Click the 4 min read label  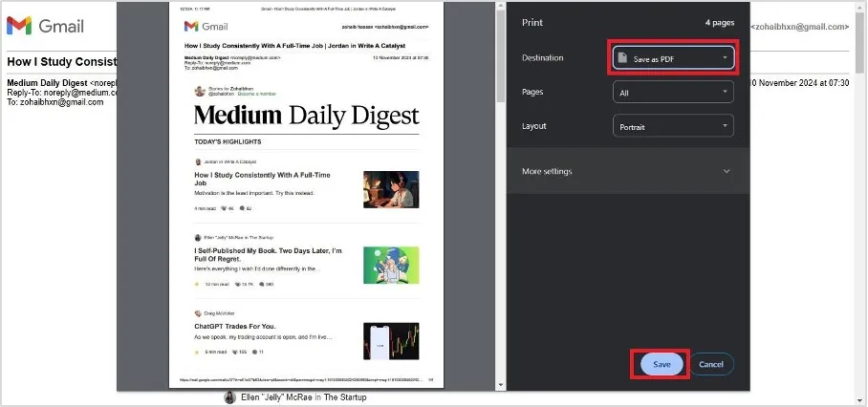point(206,208)
